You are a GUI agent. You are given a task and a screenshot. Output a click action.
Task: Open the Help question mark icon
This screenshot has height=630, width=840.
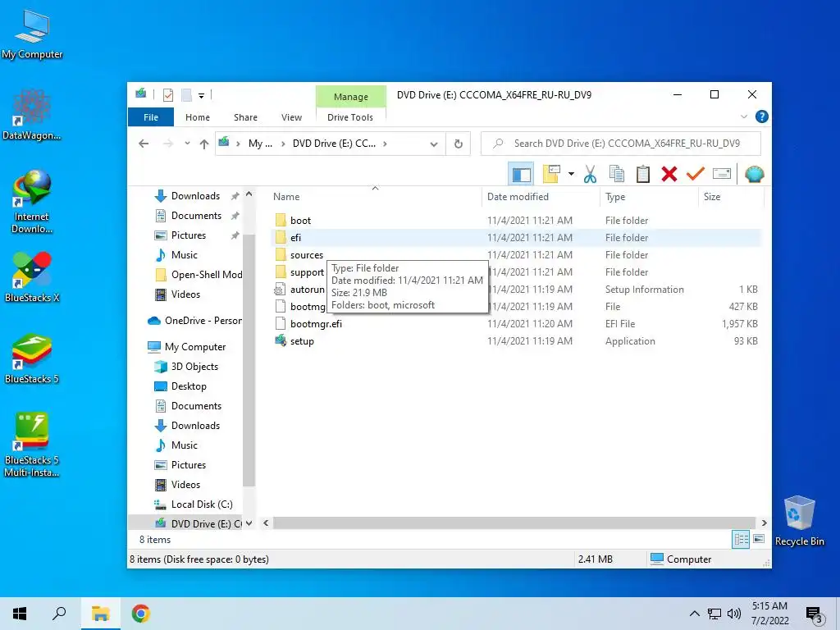(762, 116)
